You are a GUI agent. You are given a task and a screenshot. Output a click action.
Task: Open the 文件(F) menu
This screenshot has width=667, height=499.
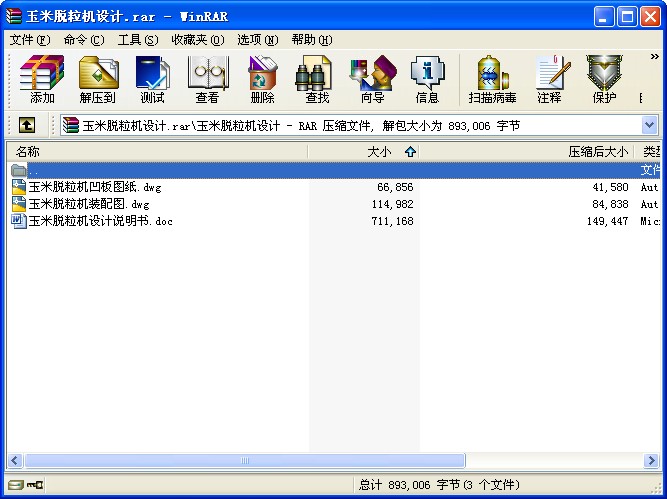point(30,40)
